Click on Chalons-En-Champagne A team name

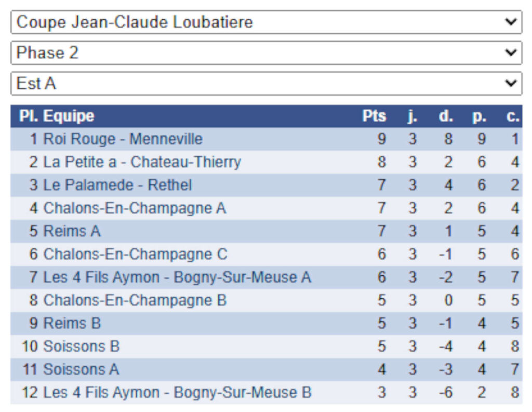(135, 208)
